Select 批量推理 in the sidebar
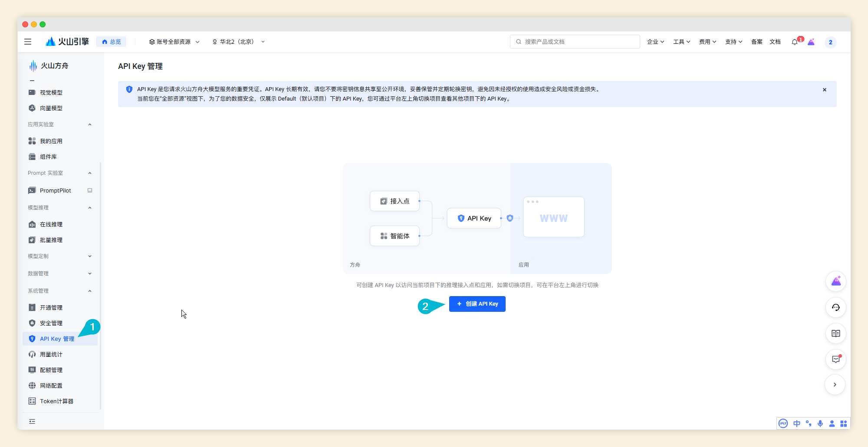Image resolution: width=868 pixels, height=447 pixels. pyautogui.click(x=50, y=240)
